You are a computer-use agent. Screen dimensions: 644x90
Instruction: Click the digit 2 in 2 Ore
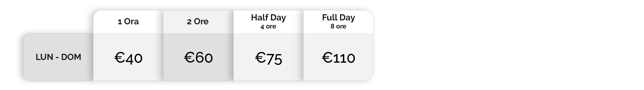(189, 22)
